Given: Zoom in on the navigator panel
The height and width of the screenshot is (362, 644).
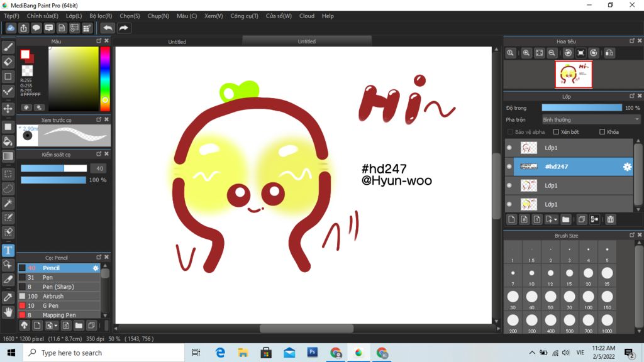Looking at the screenshot, I should tap(526, 53).
